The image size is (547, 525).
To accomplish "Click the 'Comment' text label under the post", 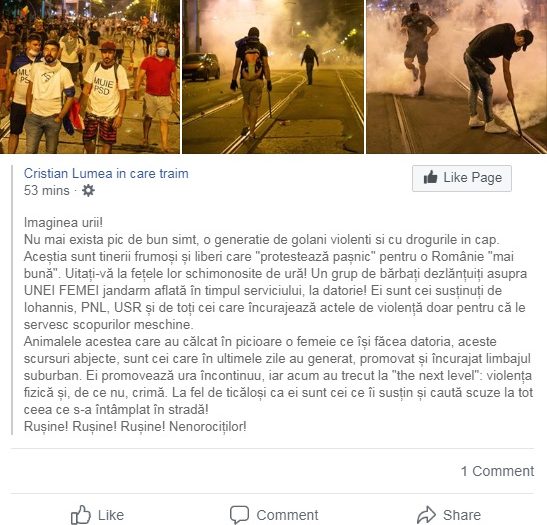I will pyautogui.click(x=287, y=515).
